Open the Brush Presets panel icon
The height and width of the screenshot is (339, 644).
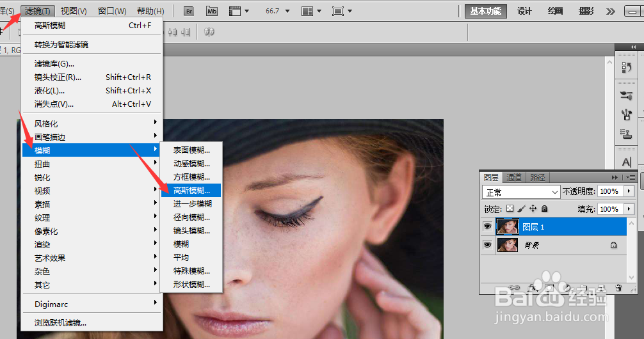point(626,96)
